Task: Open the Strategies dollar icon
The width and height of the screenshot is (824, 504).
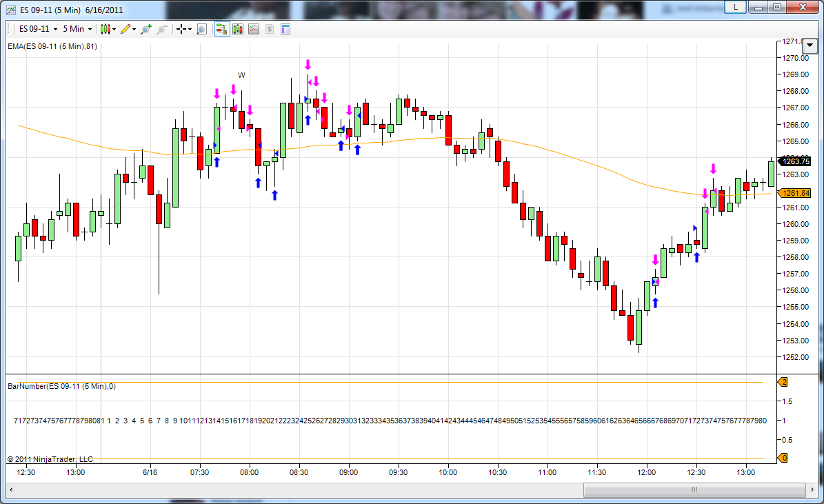Action: click(x=270, y=29)
